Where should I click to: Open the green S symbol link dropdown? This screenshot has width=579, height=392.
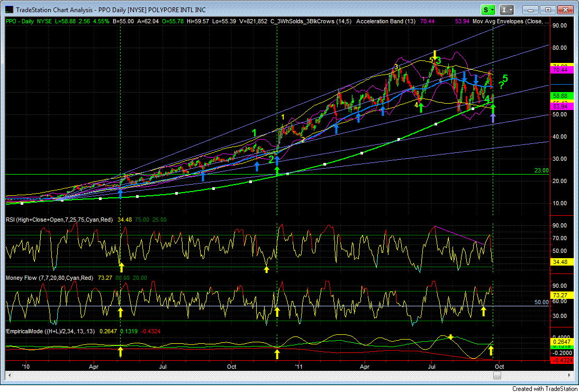[488, 10]
